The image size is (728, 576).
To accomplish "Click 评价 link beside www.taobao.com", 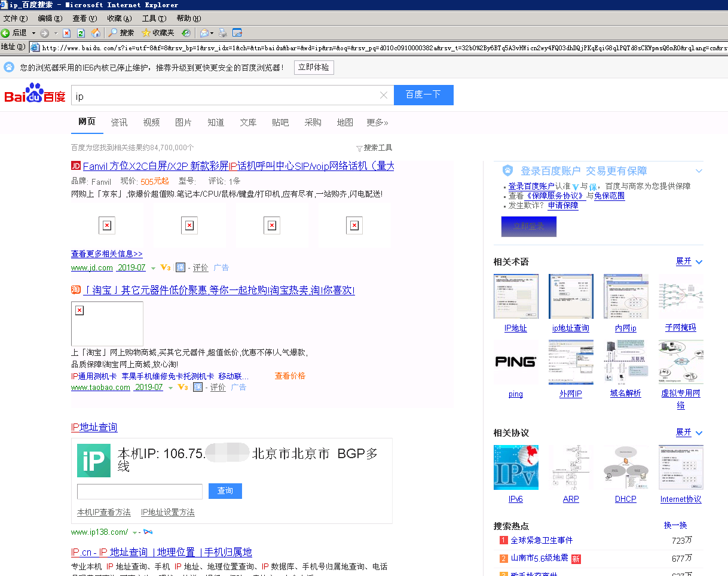I will pos(218,388).
